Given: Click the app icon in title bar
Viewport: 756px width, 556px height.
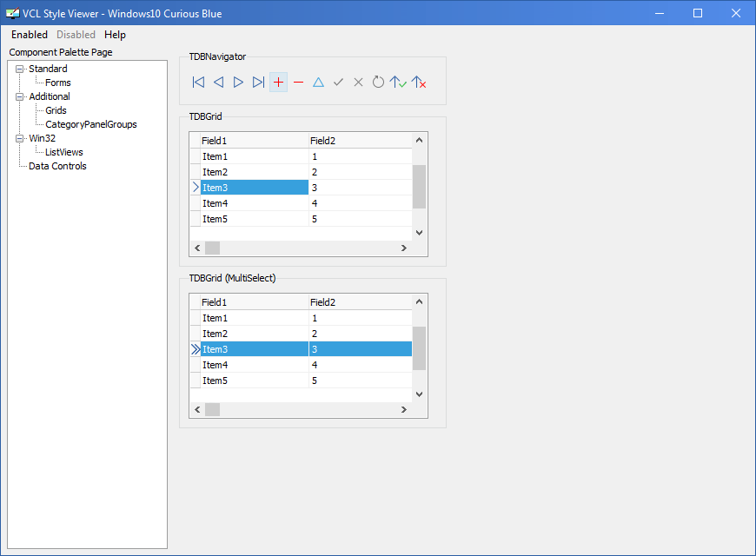Looking at the screenshot, I should (x=12, y=14).
